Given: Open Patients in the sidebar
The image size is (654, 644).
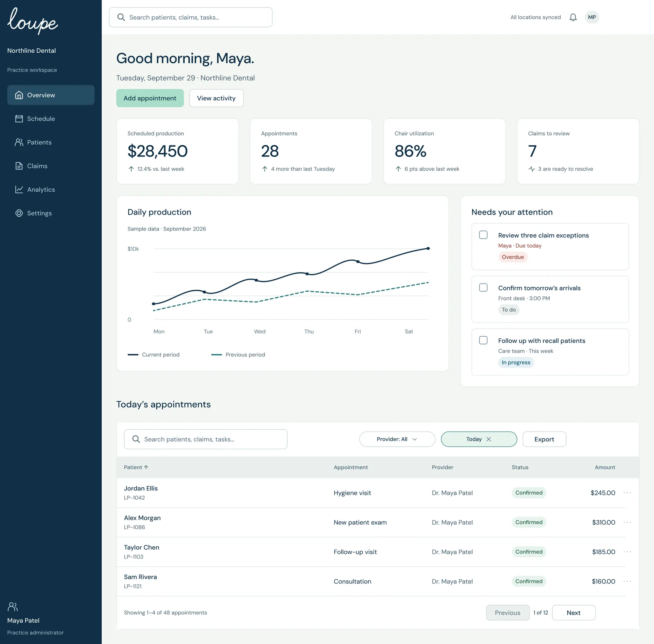Looking at the screenshot, I should tap(51, 142).
